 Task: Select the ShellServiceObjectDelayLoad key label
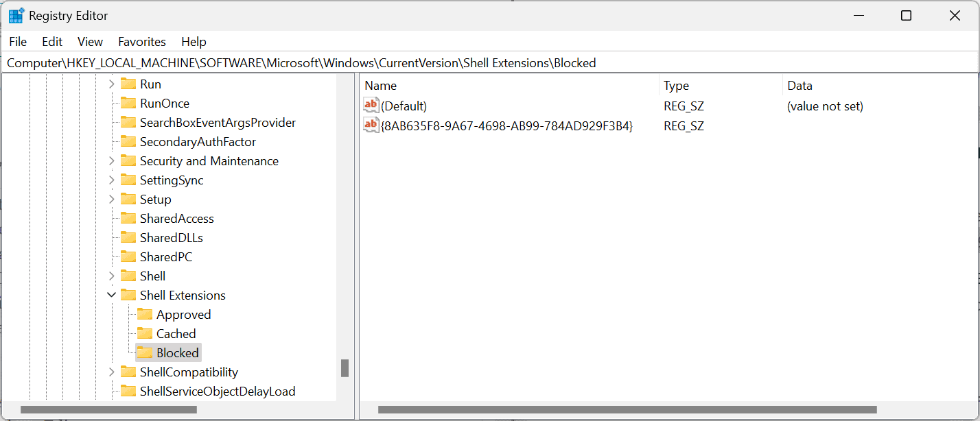coord(218,392)
